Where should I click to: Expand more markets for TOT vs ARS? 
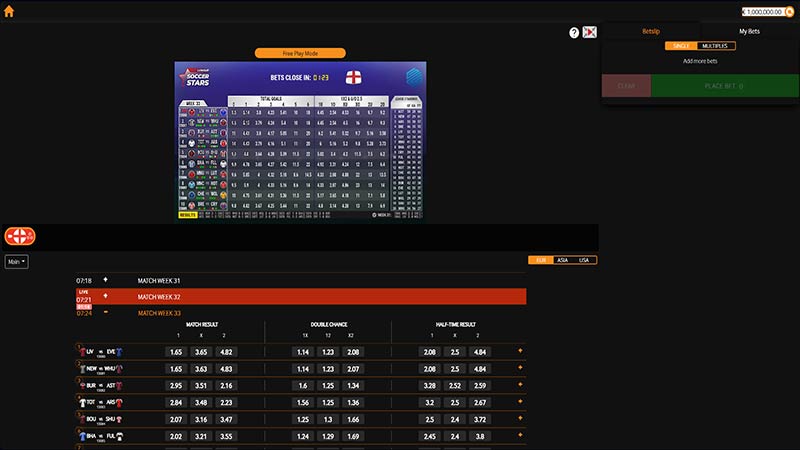[x=520, y=401]
